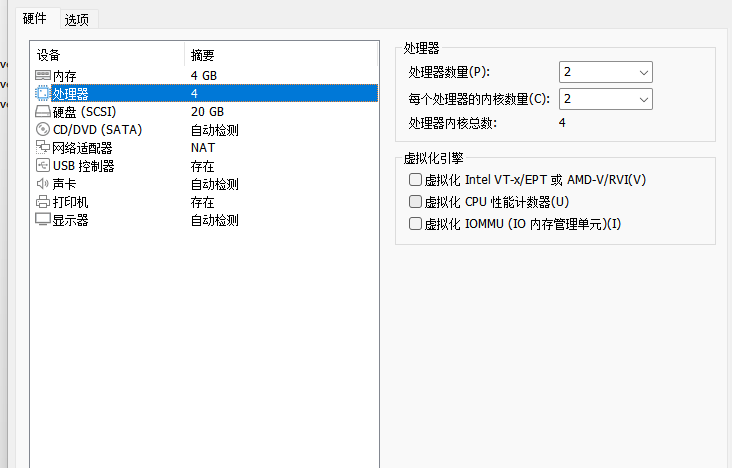Click 存在 summary in the USB 控制器 row
Image resolution: width=732 pixels, height=468 pixels.
click(203, 166)
